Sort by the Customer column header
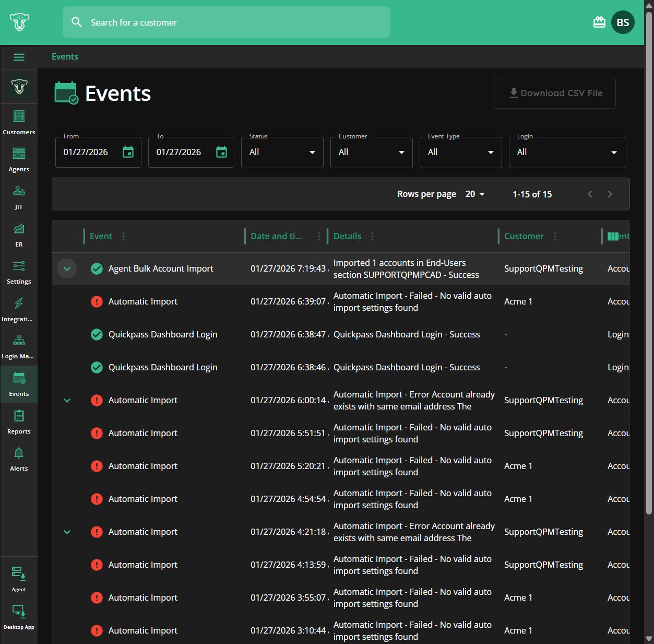 point(524,236)
